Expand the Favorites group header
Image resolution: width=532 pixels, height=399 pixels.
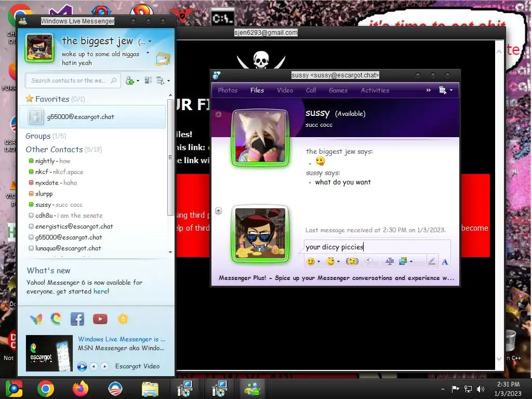[55, 99]
